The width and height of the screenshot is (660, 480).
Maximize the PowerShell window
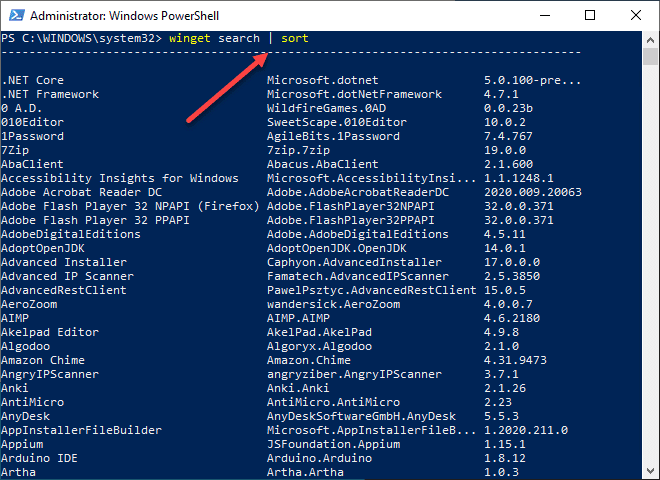pos(590,16)
